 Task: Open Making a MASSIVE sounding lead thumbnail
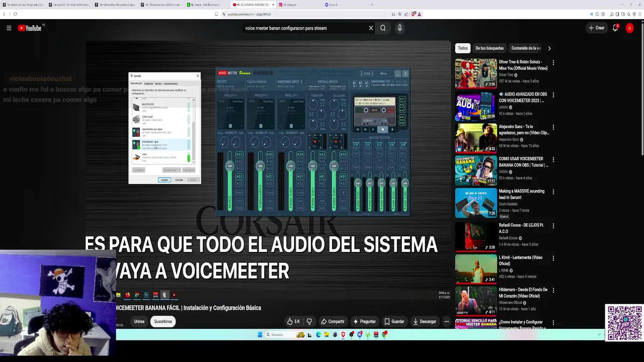[476, 203]
